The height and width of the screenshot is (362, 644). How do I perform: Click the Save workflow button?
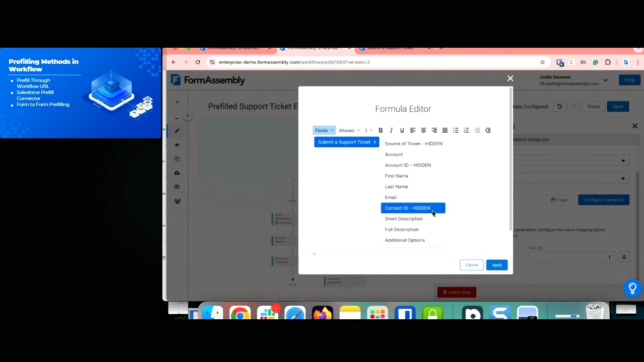(618, 107)
